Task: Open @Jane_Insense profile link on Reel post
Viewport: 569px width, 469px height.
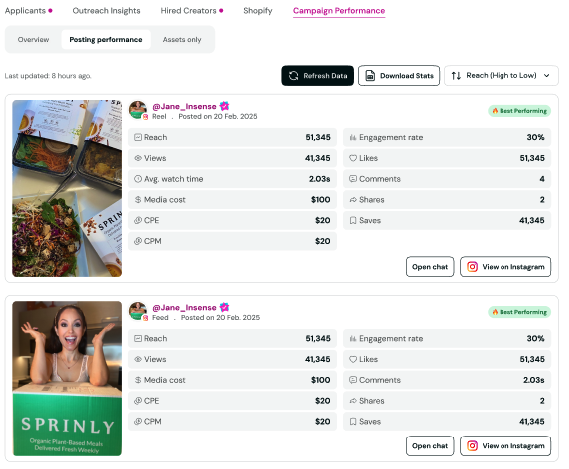Action: pos(184,106)
